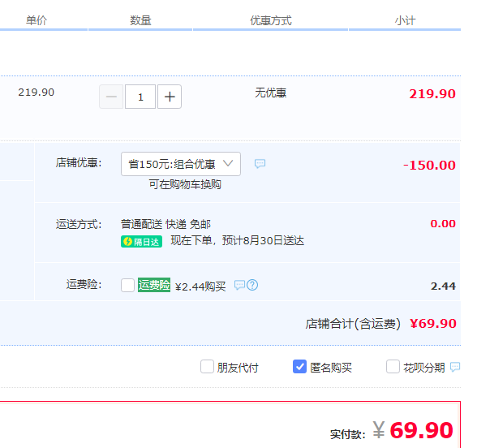This screenshot has height=448, width=477.
Task: Uncheck the 匿名购买 checkbox
Action: (x=299, y=367)
